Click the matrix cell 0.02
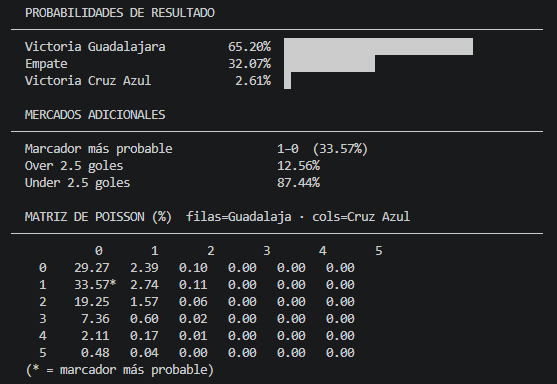This screenshot has height=384, width=557. tap(193, 319)
